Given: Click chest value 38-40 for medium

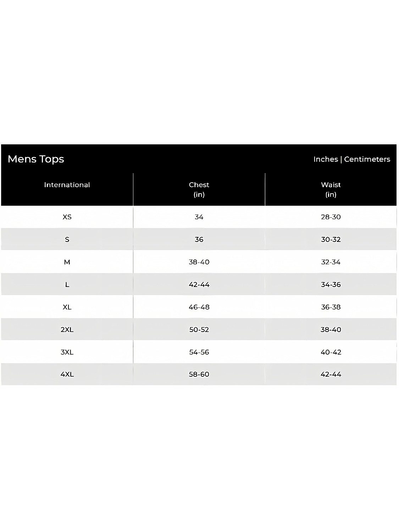Looking at the screenshot, I should pyautogui.click(x=199, y=262).
